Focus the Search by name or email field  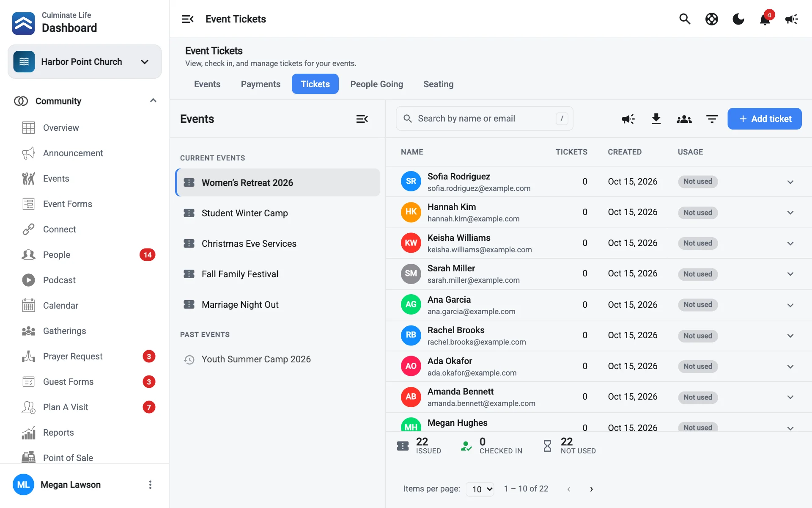(484, 119)
